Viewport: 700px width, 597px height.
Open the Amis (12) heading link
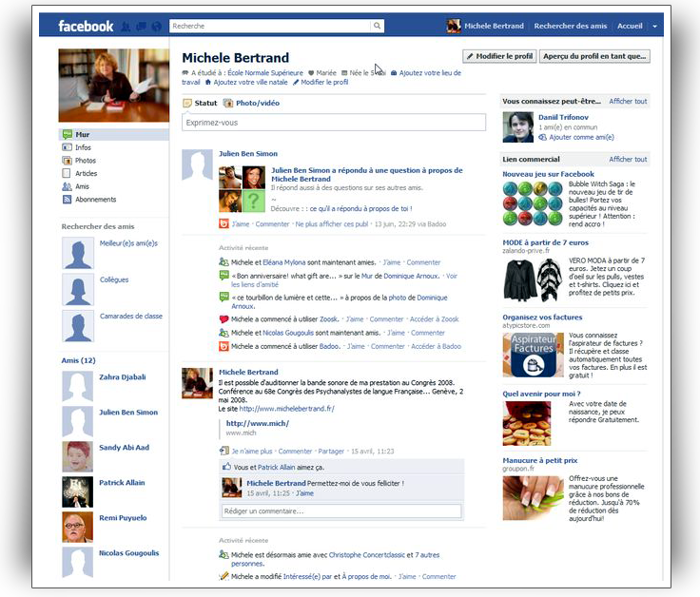[78, 360]
